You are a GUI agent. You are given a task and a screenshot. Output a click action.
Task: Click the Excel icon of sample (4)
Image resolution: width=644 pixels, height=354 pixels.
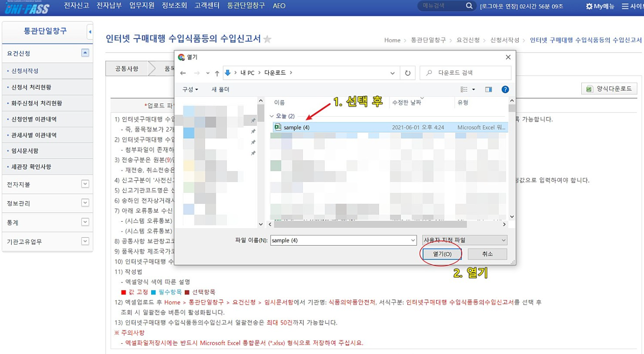pos(278,127)
